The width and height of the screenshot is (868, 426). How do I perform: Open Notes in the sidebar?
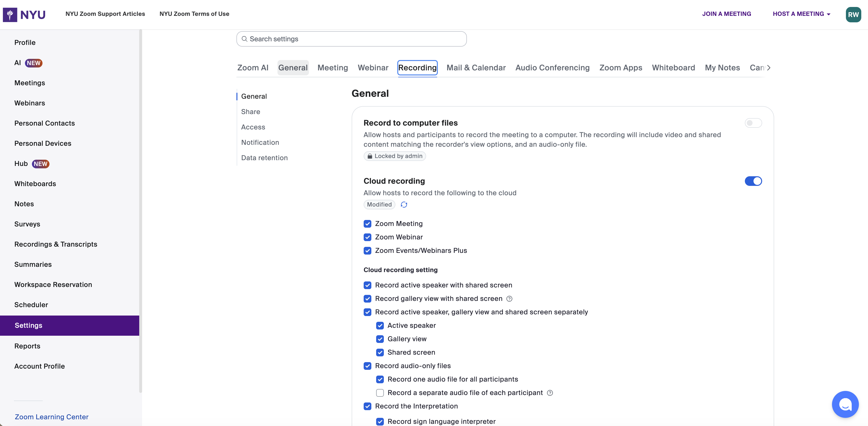click(24, 204)
